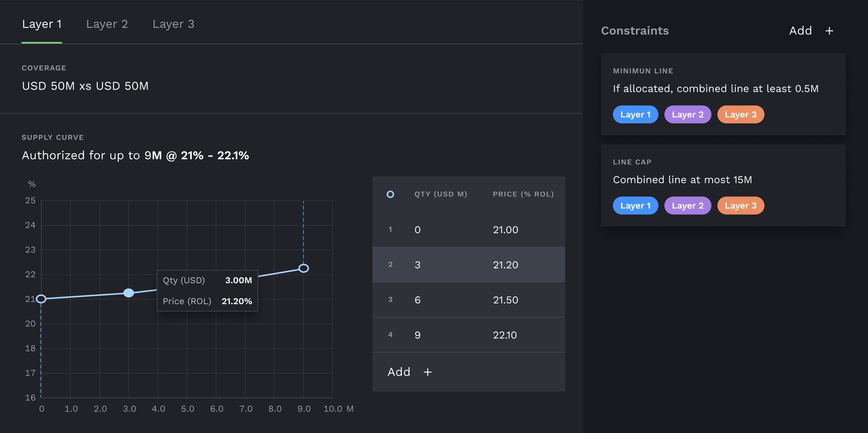Click Add below the supply table
Viewport: 868px width, 433px height.
[399, 372]
